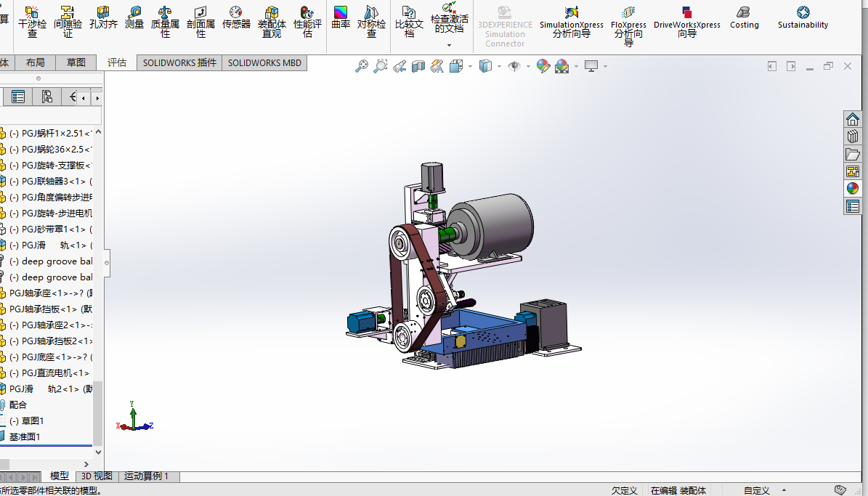Switch to the SOLIDWORKS MBD tab
The width and height of the screenshot is (868, 496).
(x=264, y=63)
